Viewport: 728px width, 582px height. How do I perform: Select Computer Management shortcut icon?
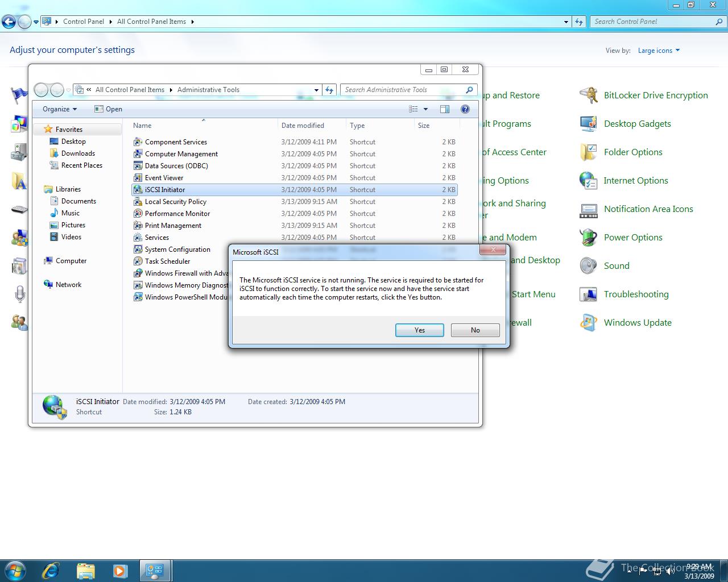coord(138,154)
